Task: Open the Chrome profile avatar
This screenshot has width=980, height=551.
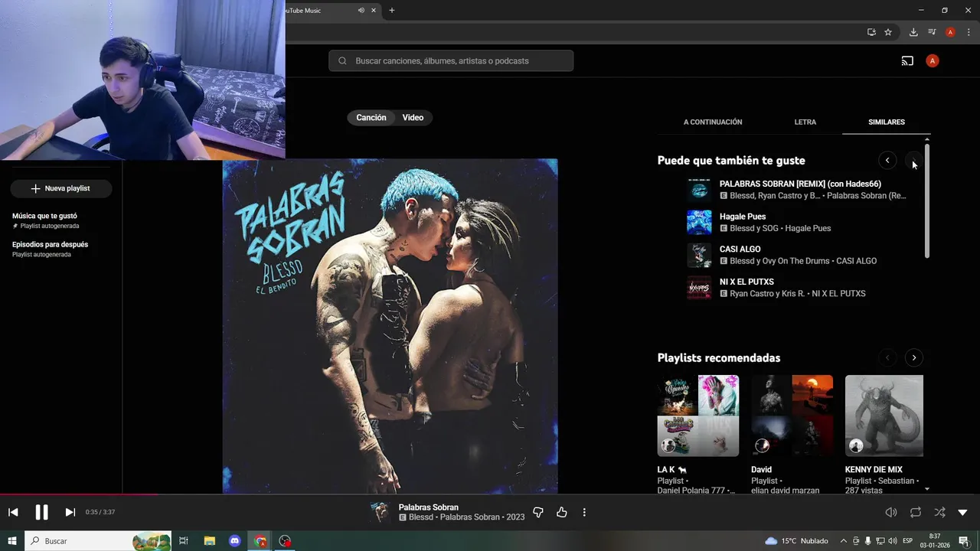Action: click(x=950, y=32)
